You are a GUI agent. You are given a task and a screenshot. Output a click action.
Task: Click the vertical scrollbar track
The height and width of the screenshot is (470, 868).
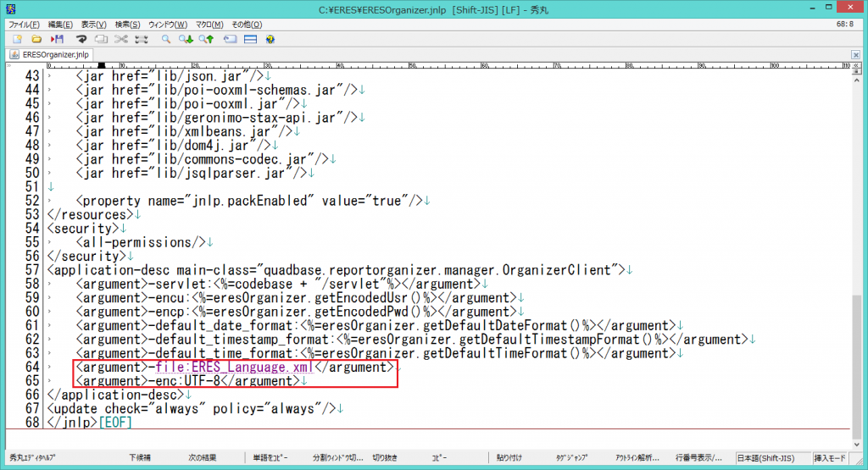[856, 212]
